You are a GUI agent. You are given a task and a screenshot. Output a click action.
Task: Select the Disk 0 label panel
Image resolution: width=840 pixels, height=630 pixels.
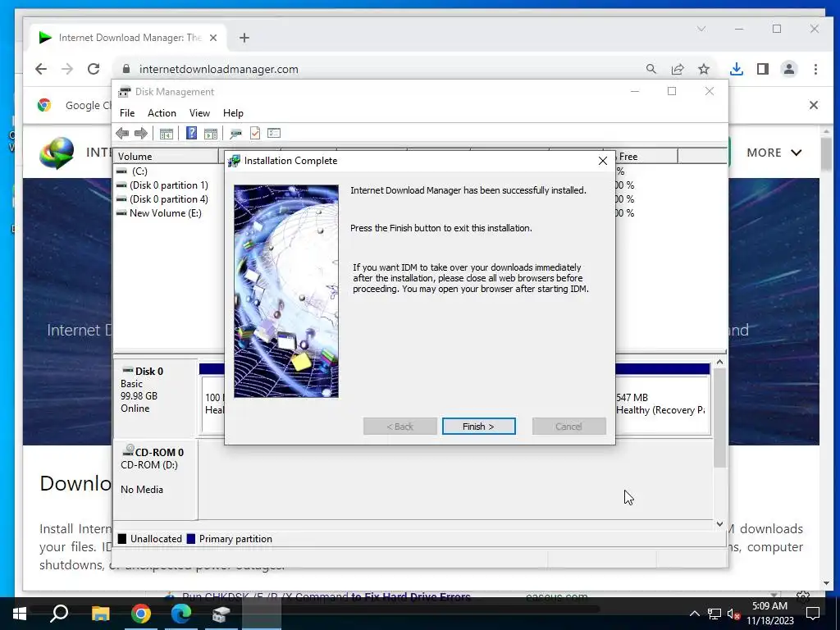[x=155, y=398]
